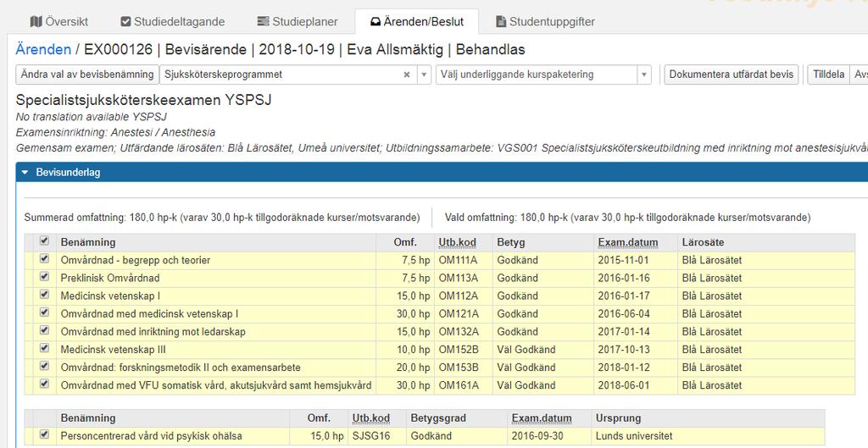This screenshot has height=448, width=868.
Task: Click Väl Godkänd grade for OM161A
Action: coord(526,385)
